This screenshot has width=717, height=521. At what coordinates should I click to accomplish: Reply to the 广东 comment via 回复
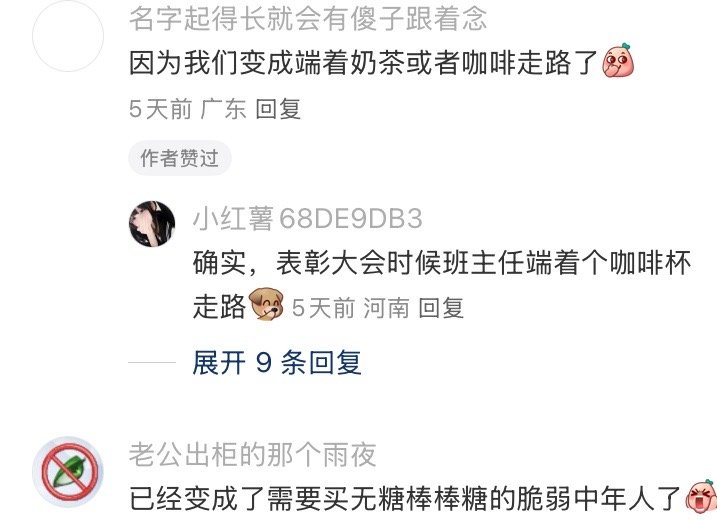coord(278,109)
